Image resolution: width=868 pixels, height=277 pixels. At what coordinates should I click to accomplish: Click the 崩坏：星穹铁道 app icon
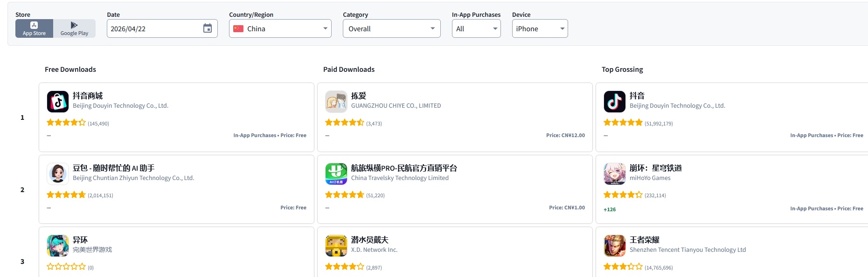point(615,174)
